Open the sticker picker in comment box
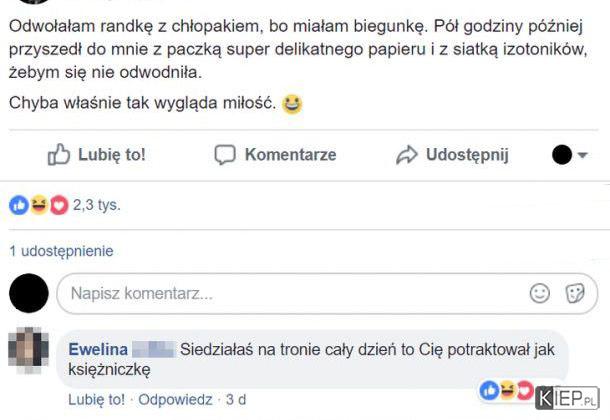610x420 pixels. [x=575, y=293]
